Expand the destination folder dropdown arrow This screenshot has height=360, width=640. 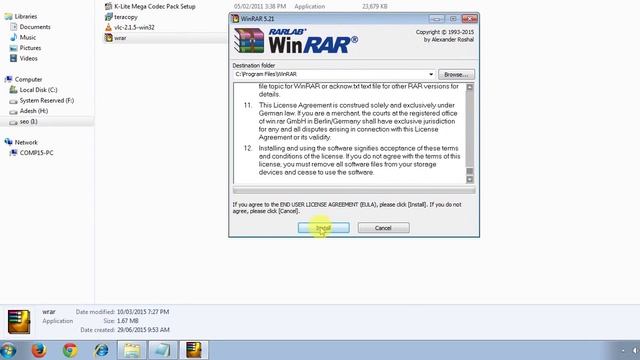(x=431, y=74)
